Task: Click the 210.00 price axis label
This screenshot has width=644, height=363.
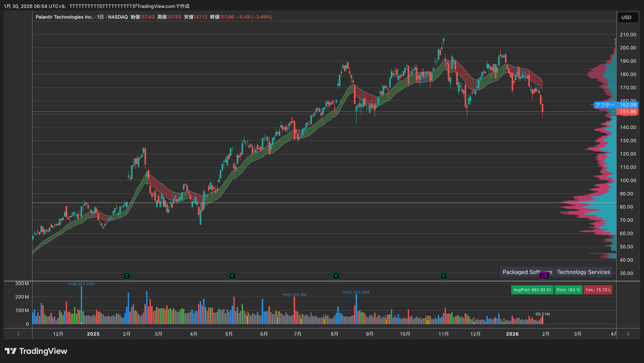Action: point(627,35)
